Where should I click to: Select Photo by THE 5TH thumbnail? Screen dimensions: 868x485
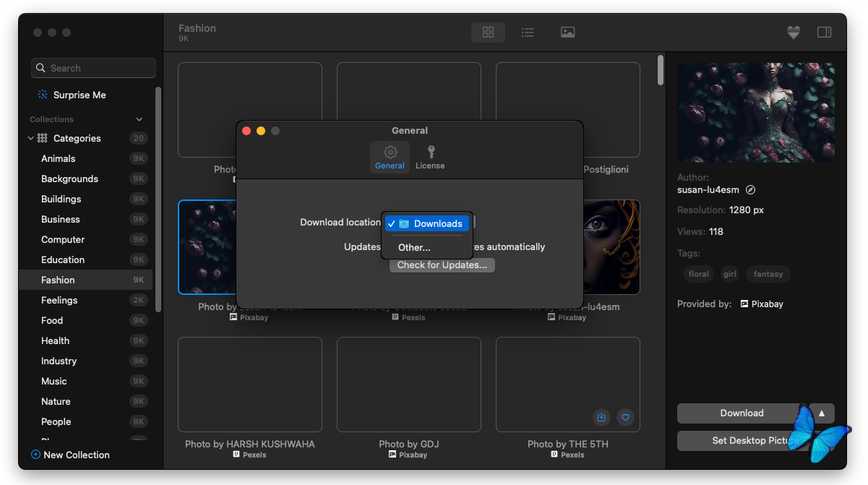coord(568,385)
